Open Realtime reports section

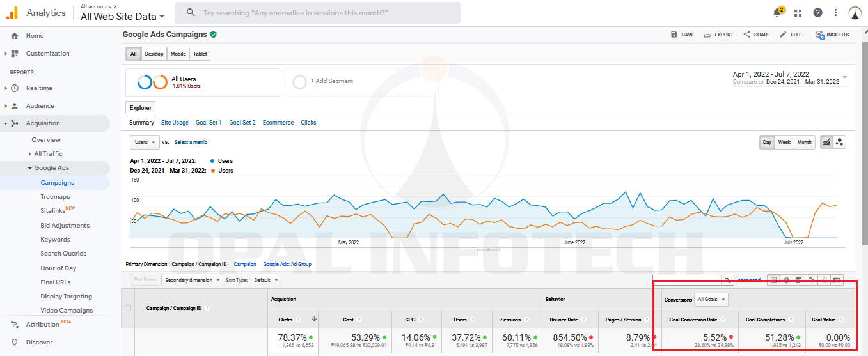click(39, 88)
